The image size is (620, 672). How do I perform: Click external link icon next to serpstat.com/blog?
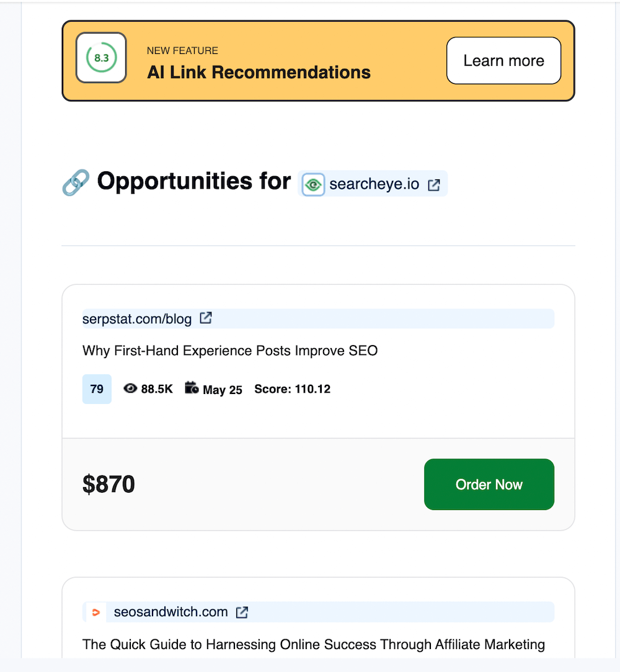[x=206, y=318]
